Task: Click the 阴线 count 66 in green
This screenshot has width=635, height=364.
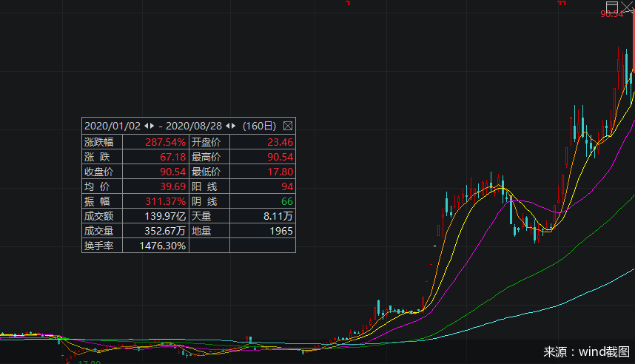Action: pos(286,201)
